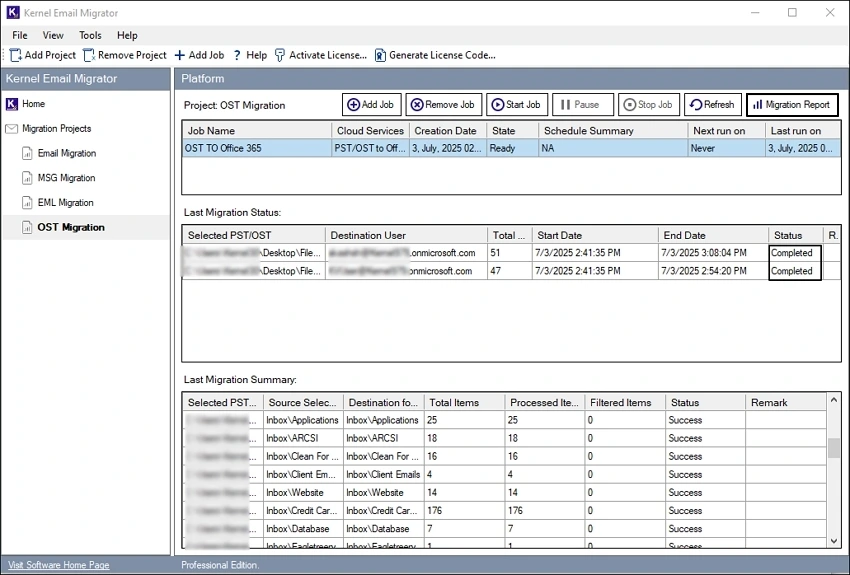Select the Inbox\Applications summary row
Screen dimensions: 850x575
(x=504, y=420)
